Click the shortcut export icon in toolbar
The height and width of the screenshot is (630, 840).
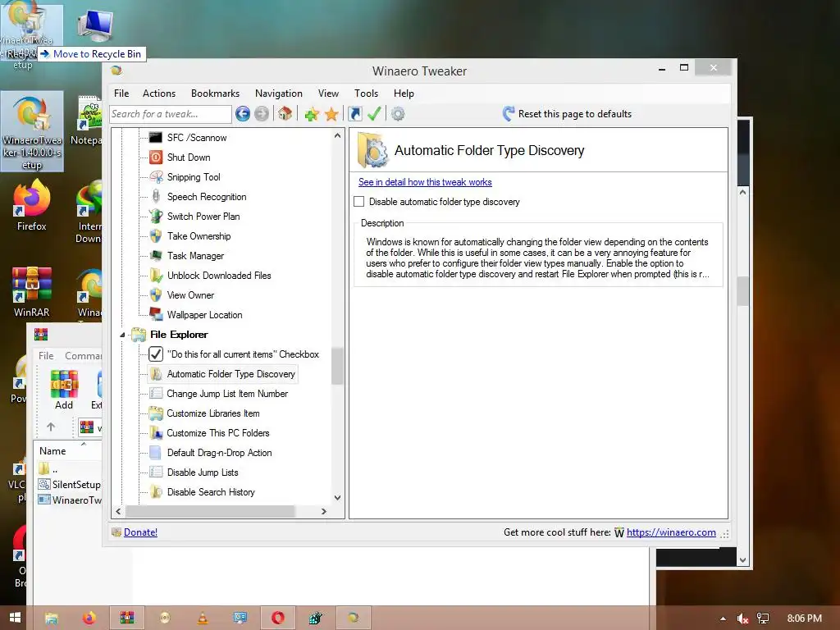355,113
